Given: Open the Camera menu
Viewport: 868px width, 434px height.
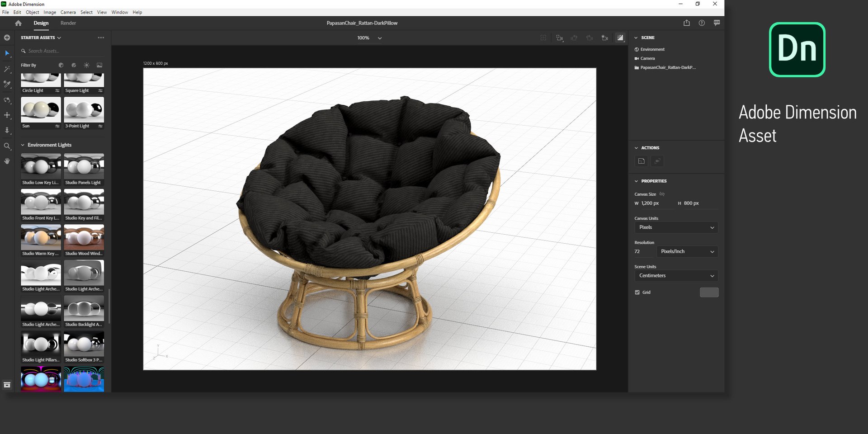Looking at the screenshot, I should 68,12.
